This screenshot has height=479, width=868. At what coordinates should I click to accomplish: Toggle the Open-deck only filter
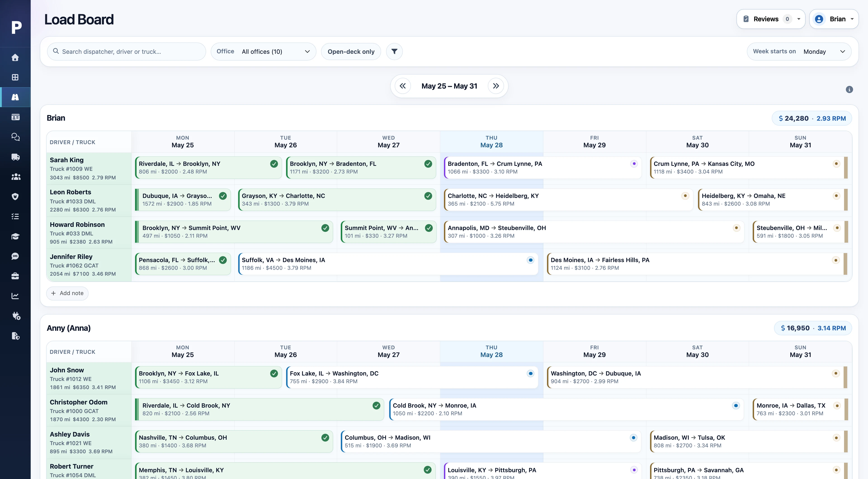(351, 52)
